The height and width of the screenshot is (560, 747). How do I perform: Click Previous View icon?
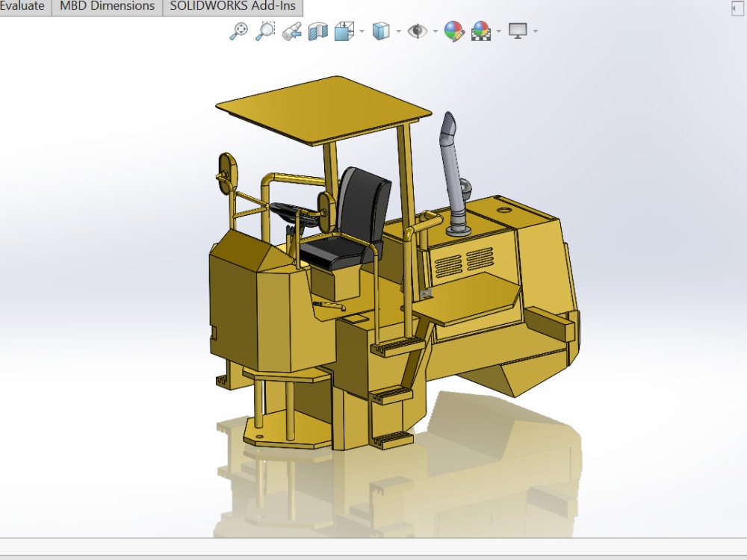pos(291,31)
